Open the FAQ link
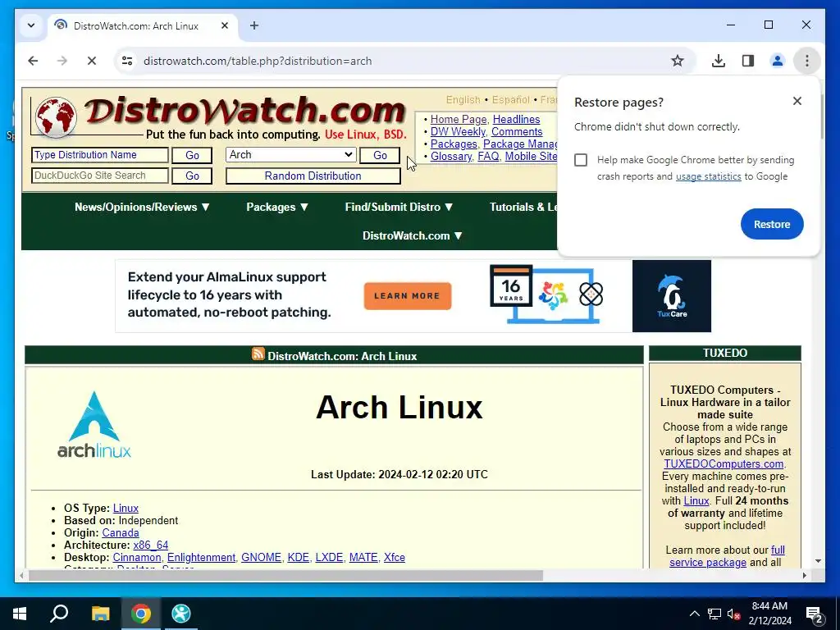The width and height of the screenshot is (840, 630). click(488, 157)
